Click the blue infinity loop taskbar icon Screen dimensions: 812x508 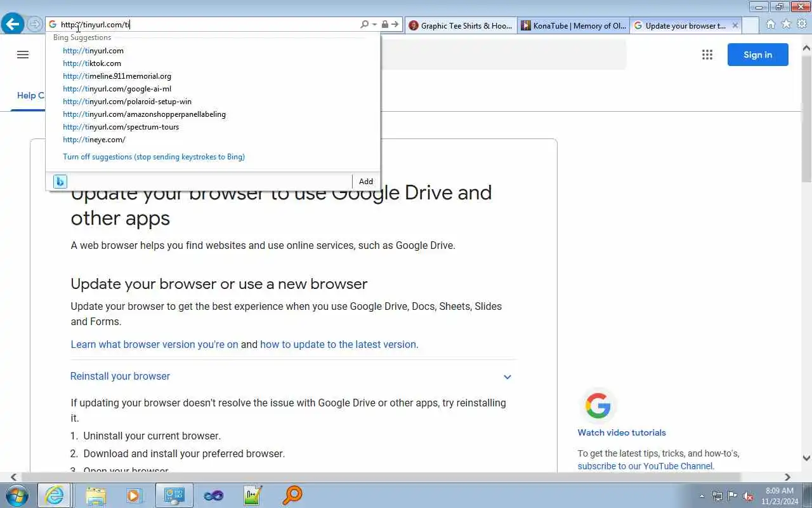coord(214,495)
